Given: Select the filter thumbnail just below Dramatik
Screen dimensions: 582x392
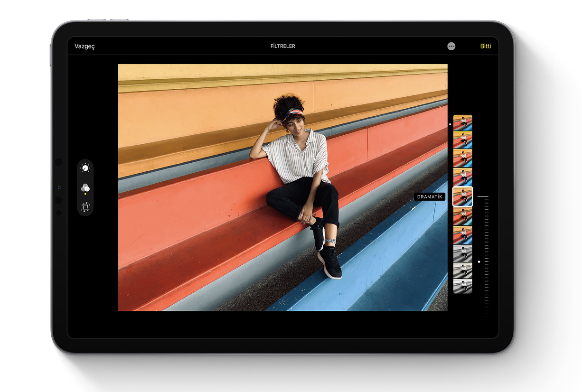Looking at the screenshot, I should tap(462, 216).
